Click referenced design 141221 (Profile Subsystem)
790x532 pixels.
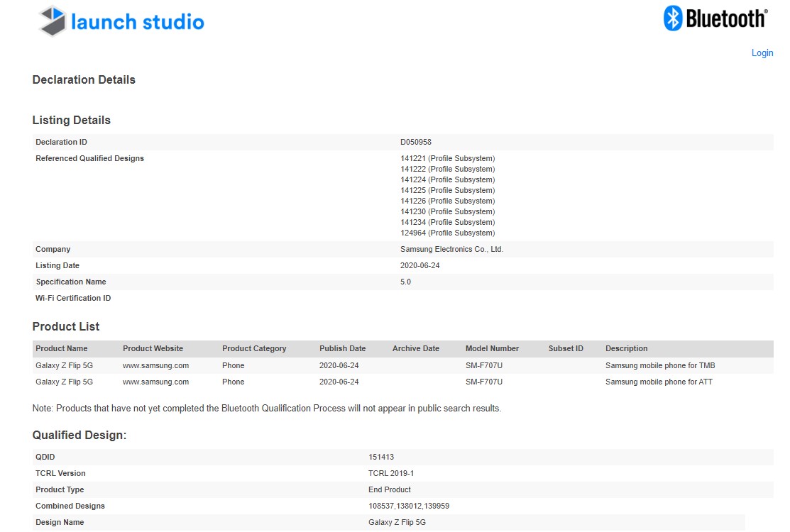(447, 158)
